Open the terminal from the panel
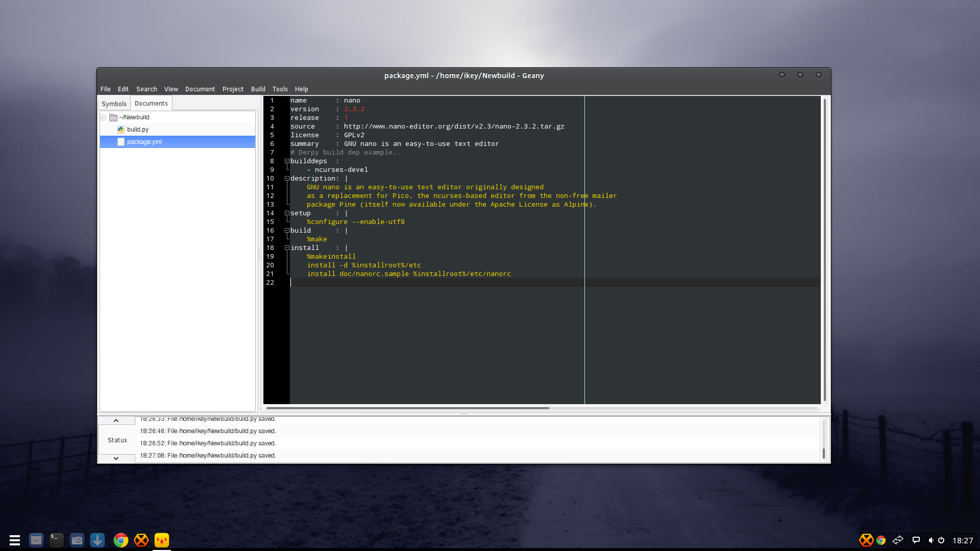Image resolution: width=980 pixels, height=551 pixels. pyautogui.click(x=57, y=540)
